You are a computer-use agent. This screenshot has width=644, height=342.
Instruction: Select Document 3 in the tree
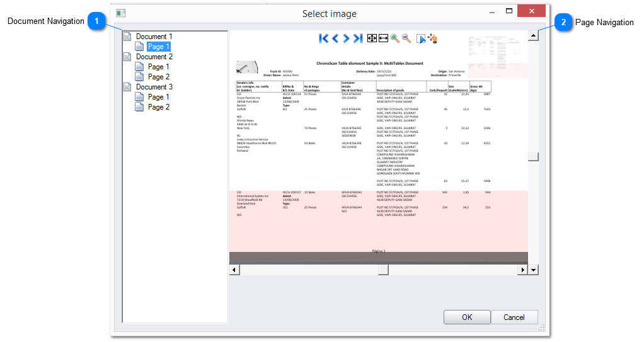(153, 87)
